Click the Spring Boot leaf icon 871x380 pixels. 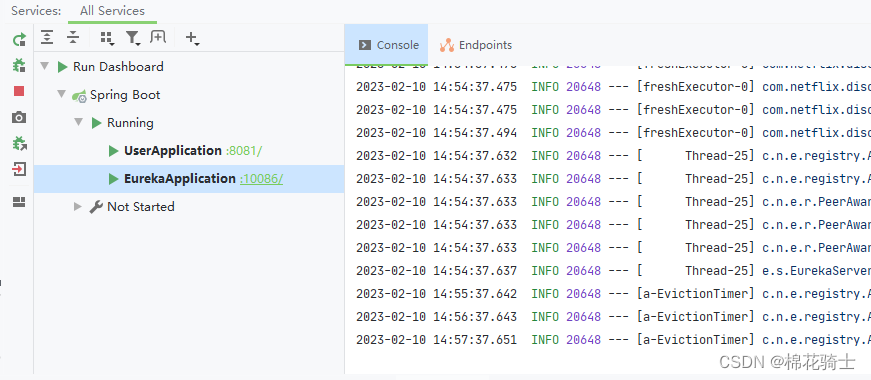(x=79, y=96)
